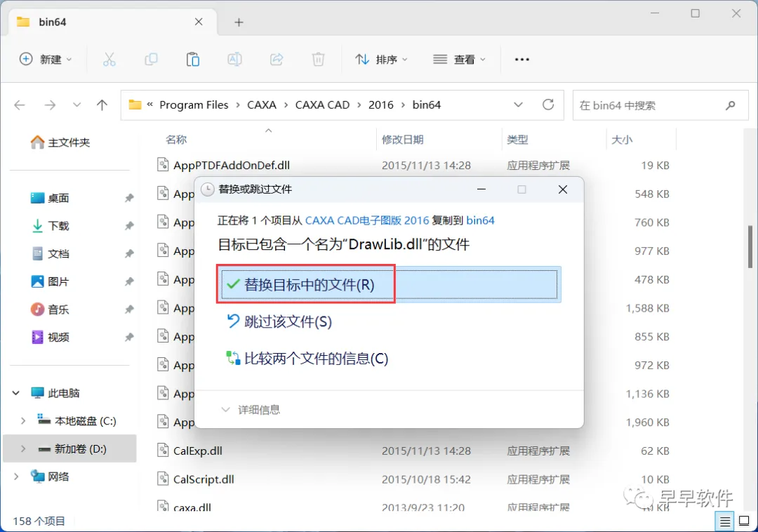Image resolution: width=758 pixels, height=532 pixels.
Task: Click 2016 in address breadcrumb
Action: click(381, 105)
